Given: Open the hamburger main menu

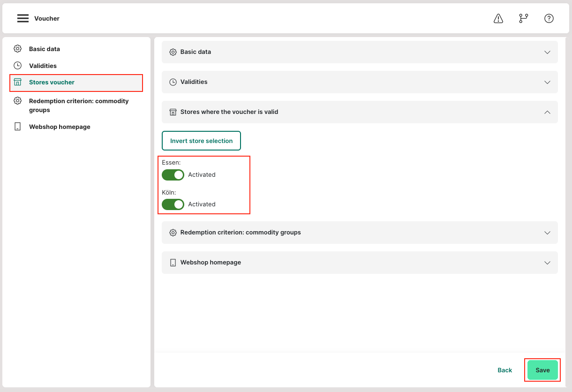Looking at the screenshot, I should pyautogui.click(x=23, y=18).
